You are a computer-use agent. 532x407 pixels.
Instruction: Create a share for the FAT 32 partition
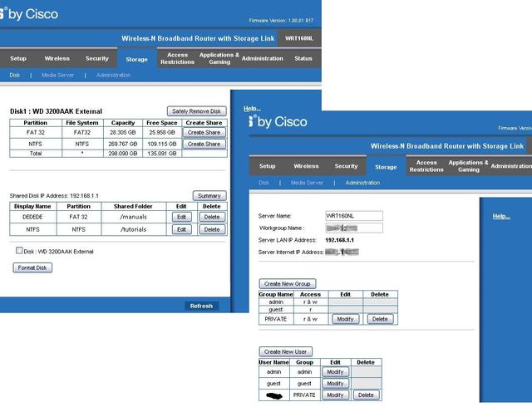[204, 133]
